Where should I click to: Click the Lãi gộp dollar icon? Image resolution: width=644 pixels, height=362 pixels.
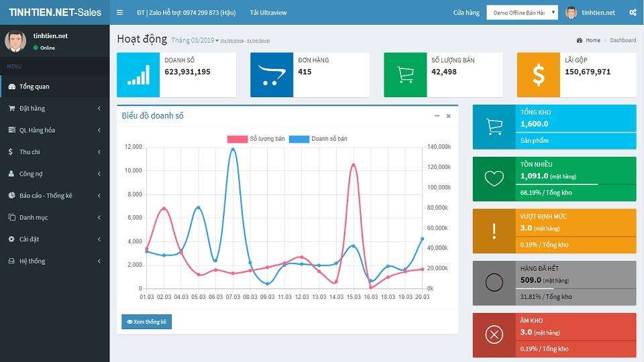539,74
